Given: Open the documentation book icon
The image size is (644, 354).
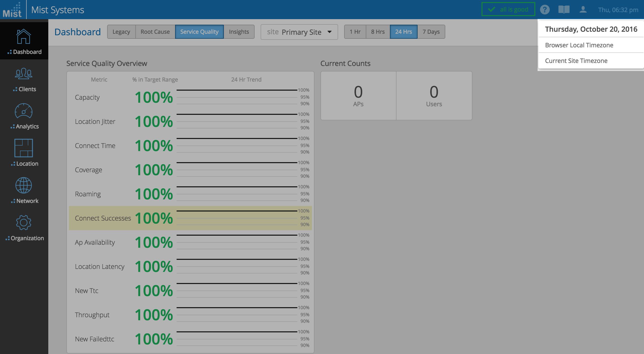Looking at the screenshot, I should tap(564, 10).
